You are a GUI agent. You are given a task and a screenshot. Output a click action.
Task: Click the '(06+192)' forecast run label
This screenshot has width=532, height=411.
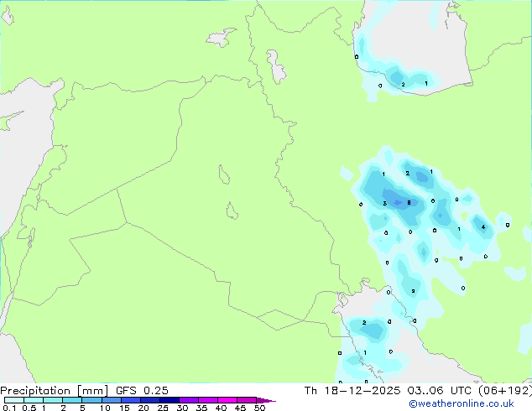(505, 391)
